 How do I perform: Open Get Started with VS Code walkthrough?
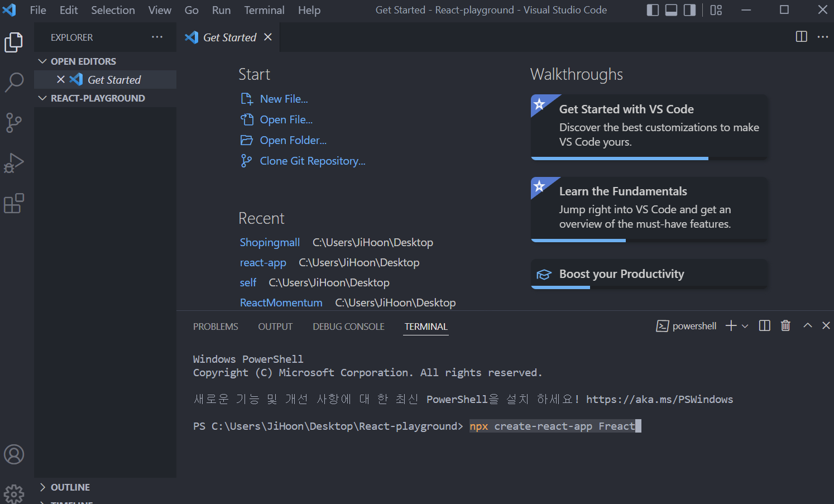pyautogui.click(x=649, y=127)
